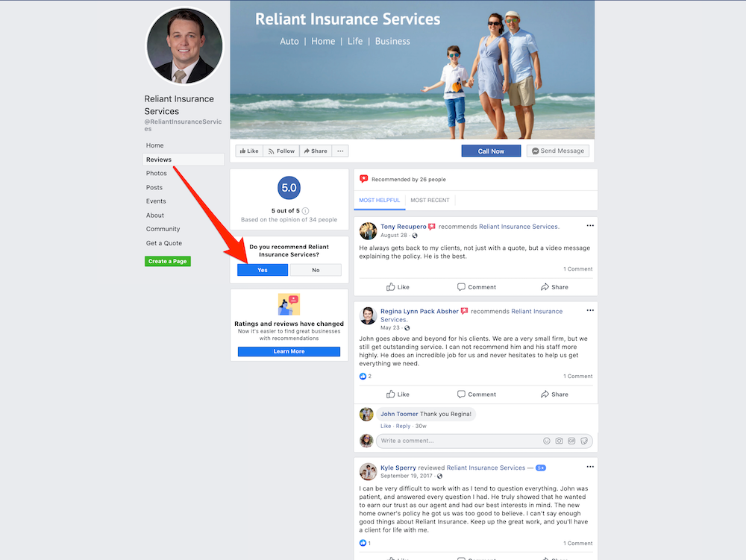Answer No to recommending the business
Screen dimensions: 746x560
pos(316,270)
